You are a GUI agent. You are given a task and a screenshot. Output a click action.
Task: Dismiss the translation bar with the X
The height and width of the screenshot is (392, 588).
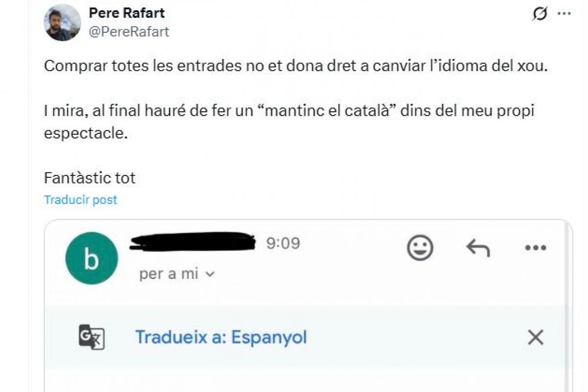coord(535,337)
